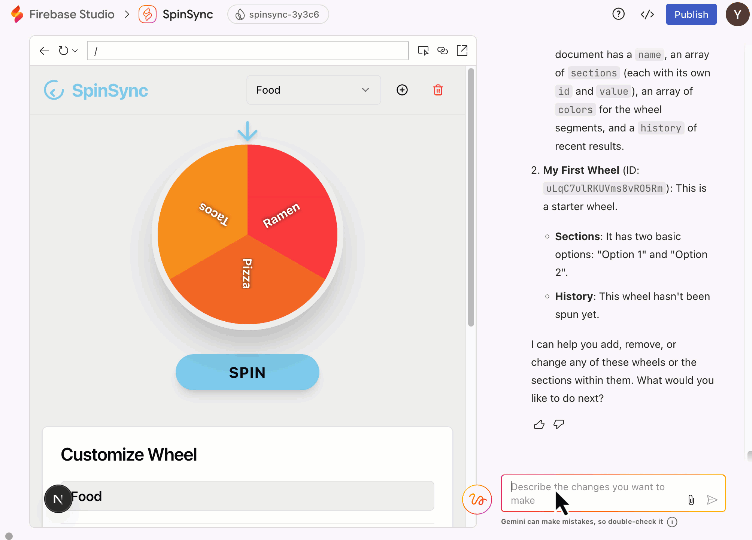752x540 pixels.
Task: Click the back arrow in preview toolbar
Action: point(44,50)
